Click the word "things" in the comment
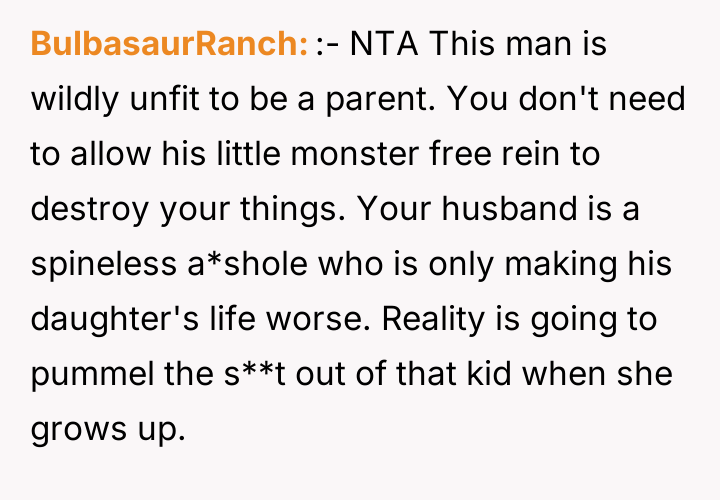This screenshot has width=720, height=500. pos(284,209)
